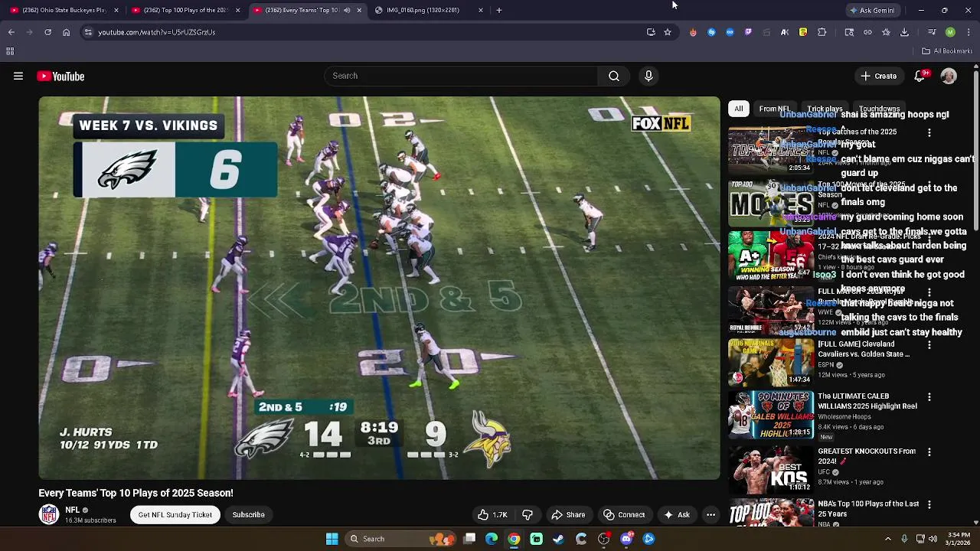Open Create menu button on YouTube
This screenshot has height=551, width=980.
pos(879,76)
